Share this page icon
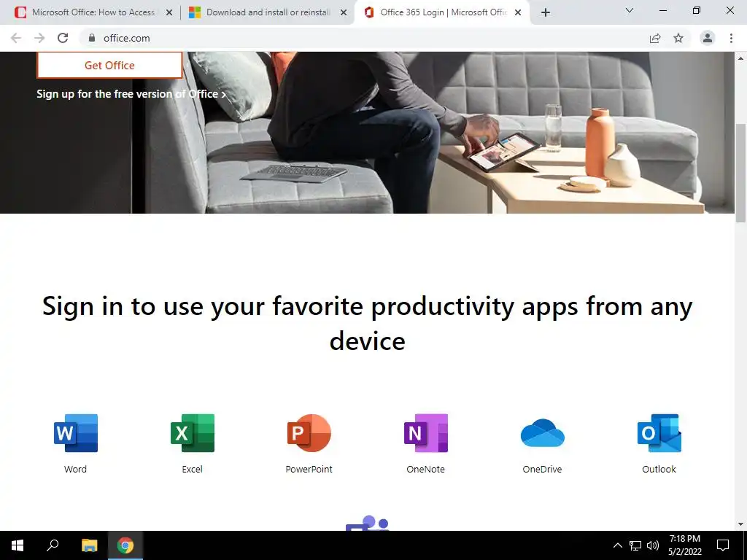Viewport: 747px width, 560px height. point(655,38)
